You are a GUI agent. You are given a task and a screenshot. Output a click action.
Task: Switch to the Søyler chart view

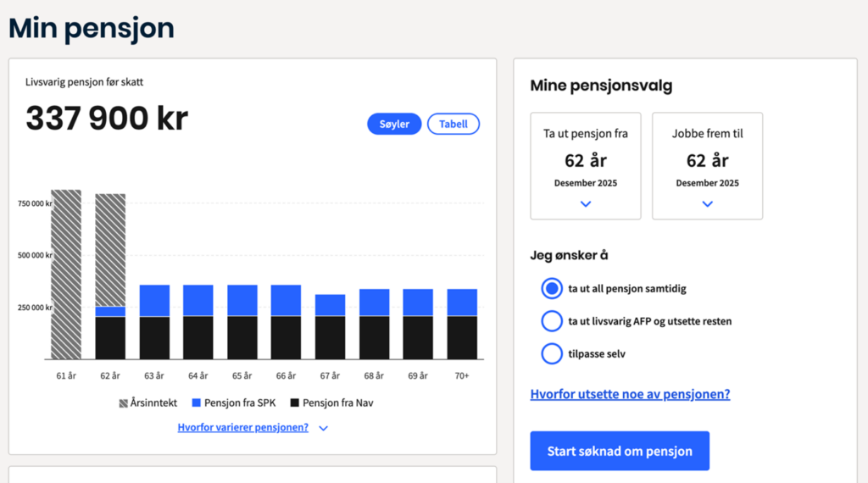tap(394, 124)
